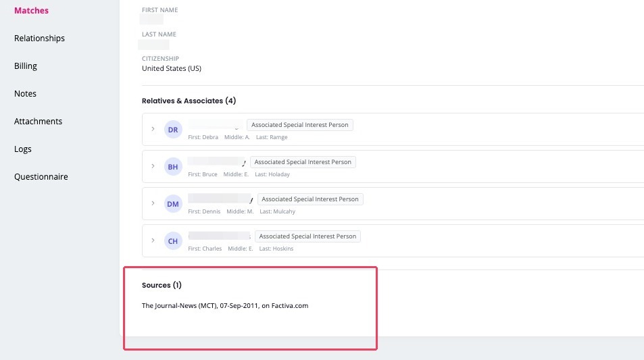The height and width of the screenshot is (360, 644).
Task: Open the Matches sidebar section
Action: point(31,11)
